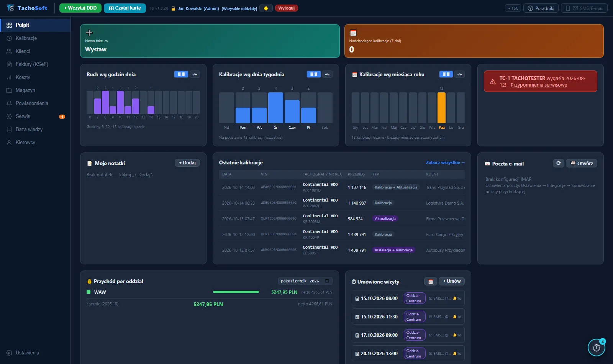The image size is (613, 364).
Task: Click the warning triangle in the TC-1 TACHOTESTER alert
Action: 493,82
